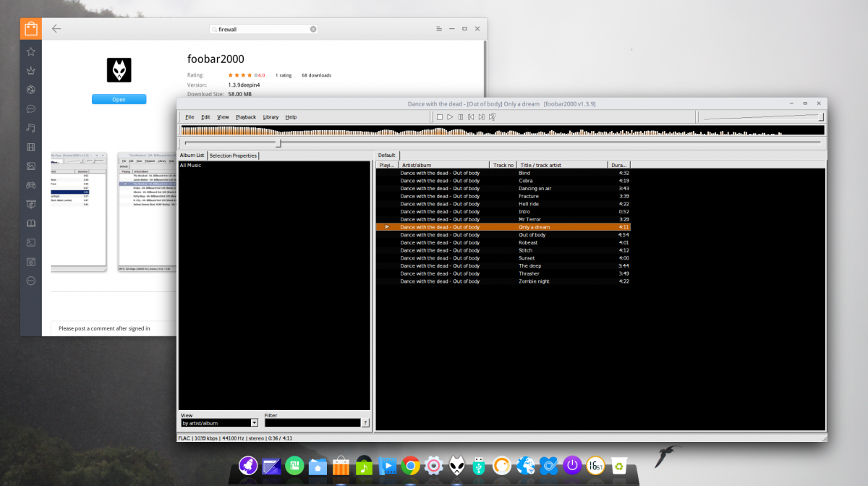Click the purple power button in dock
Screen dimensions: 868x486
[572, 466]
